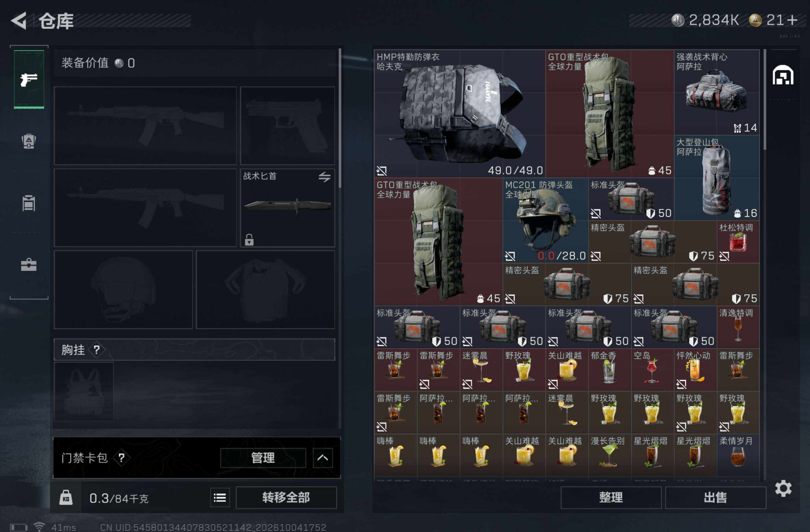Viewport: 810px width, 532px height.
Task: Click the empty helmet equipment slot
Action: pyautogui.click(x=123, y=289)
